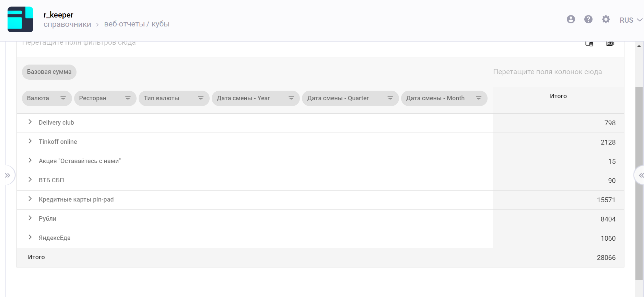Open the help question mark icon
This screenshot has height=297, width=644.
coord(588,19)
